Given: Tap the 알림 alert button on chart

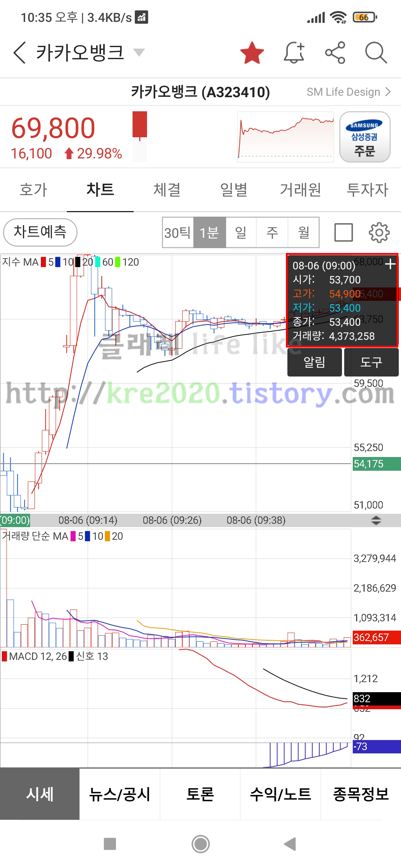Looking at the screenshot, I should [314, 362].
